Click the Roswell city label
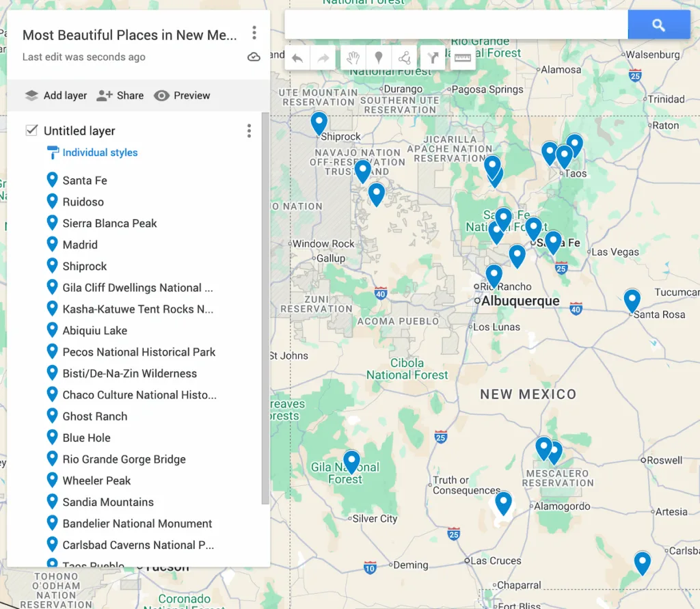The width and height of the screenshot is (700, 609). [x=664, y=460]
